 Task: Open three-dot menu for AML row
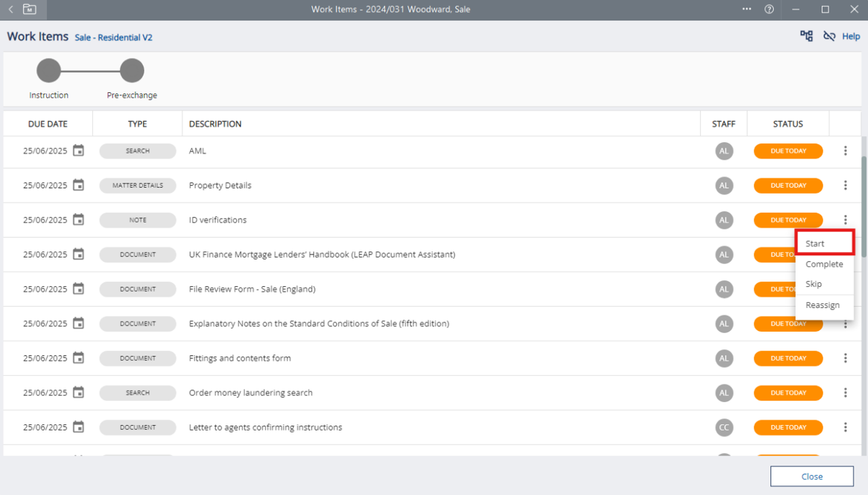coord(845,151)
